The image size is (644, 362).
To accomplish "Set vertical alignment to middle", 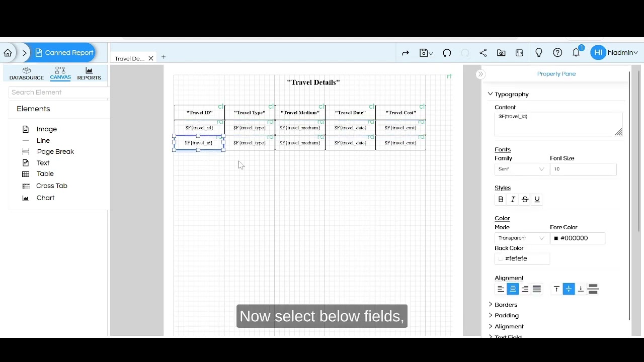I will pyautogui.click(x=569, y=289).
